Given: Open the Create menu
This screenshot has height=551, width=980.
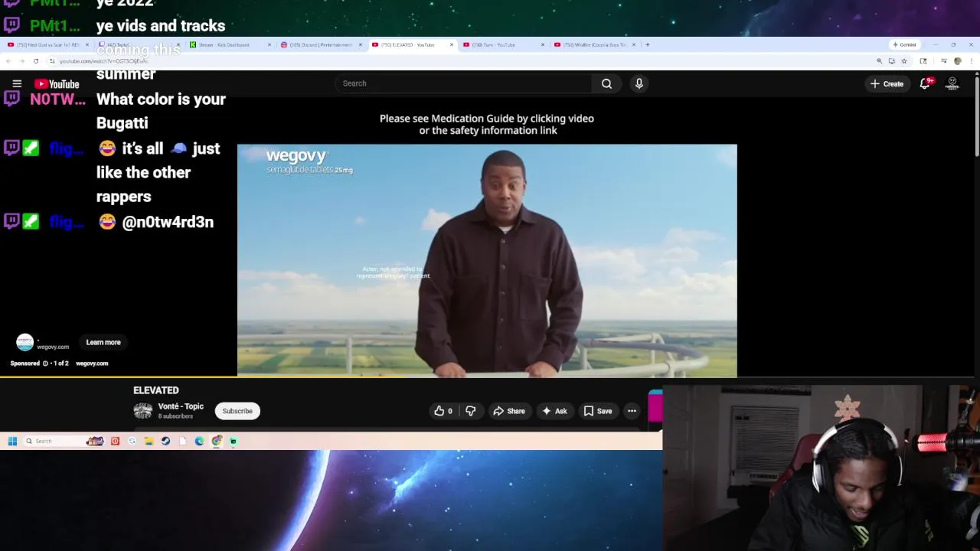Looking at the screenshot, I should click(887, 83).
